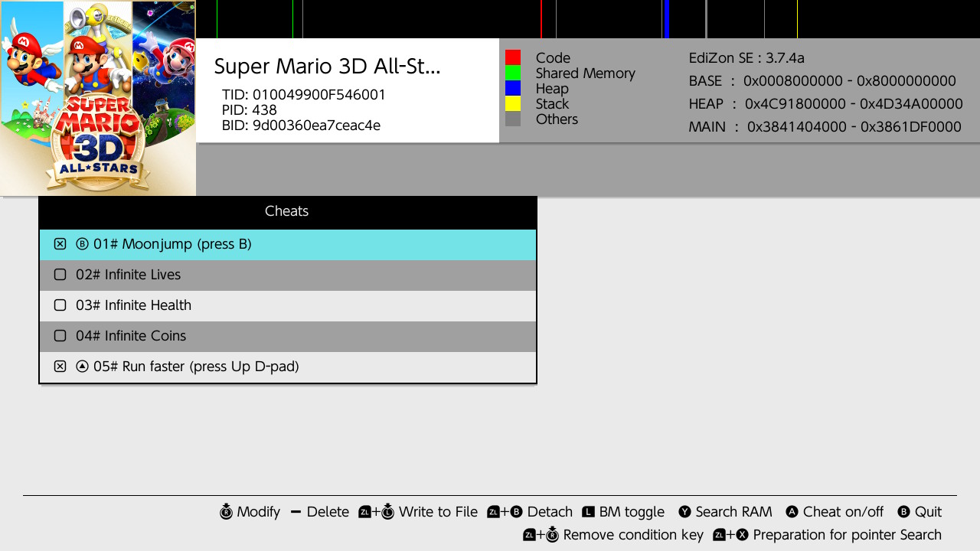Click the Remove condition key label
The height and width of the screenshot is (551, 980).
pos(633,535)
